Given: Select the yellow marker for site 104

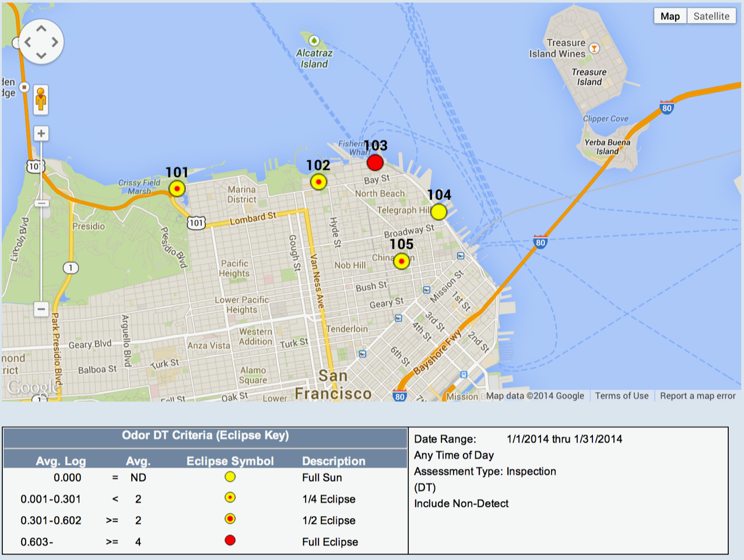Looking at the screenshot, I should [438, 212].
